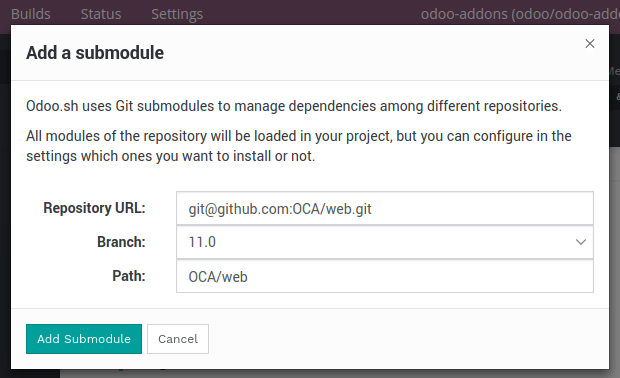The height and width of the screenshot is (378, 620).
Task: Expand the Branch dropdown chevron arrow
Action: point(580,242)
